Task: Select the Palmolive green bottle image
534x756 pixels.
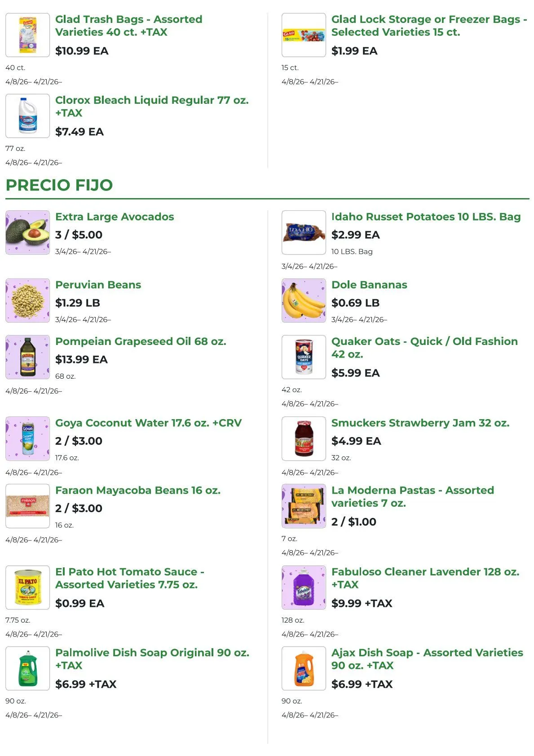Action: coord(27,668)
